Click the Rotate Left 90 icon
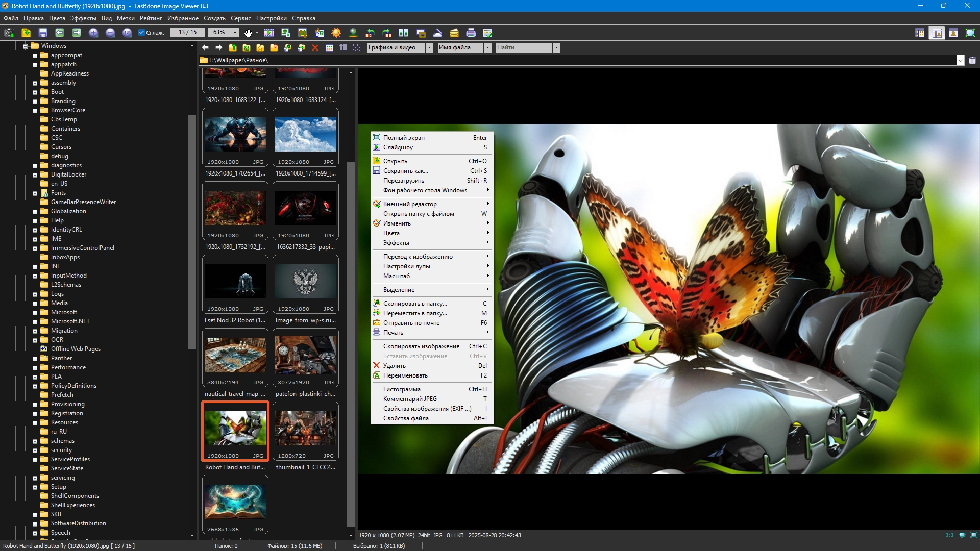980x551 pixels. pyautogui.click(x=370, y=33)
